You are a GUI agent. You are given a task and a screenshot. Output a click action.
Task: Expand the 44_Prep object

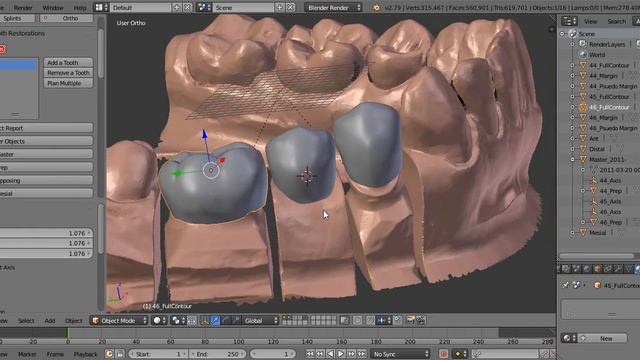pyautogui.click(x=583, y=191)
